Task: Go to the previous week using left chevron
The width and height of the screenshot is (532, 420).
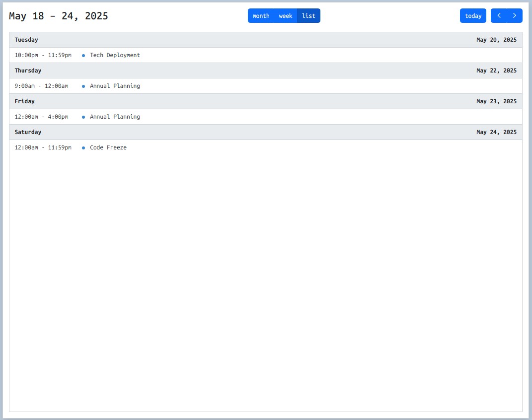Action: (499, 16)
